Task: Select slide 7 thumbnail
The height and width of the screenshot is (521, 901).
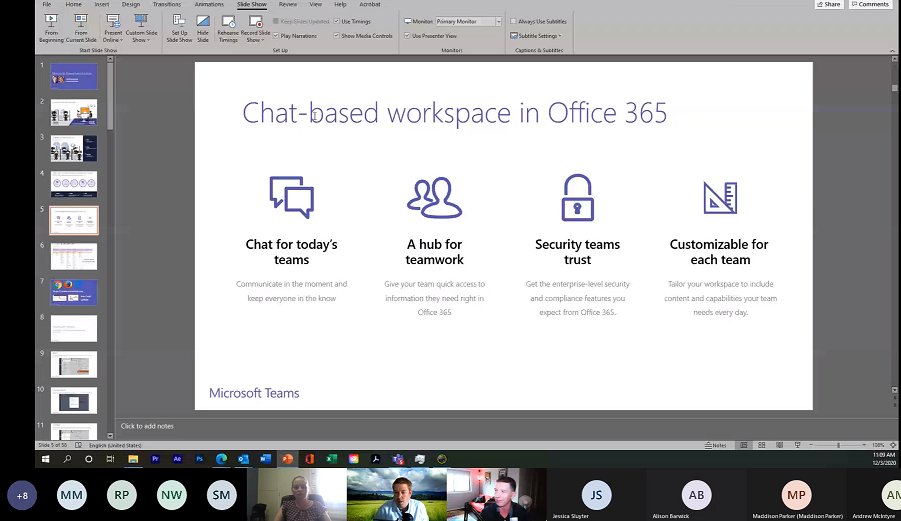Action: 74,292
